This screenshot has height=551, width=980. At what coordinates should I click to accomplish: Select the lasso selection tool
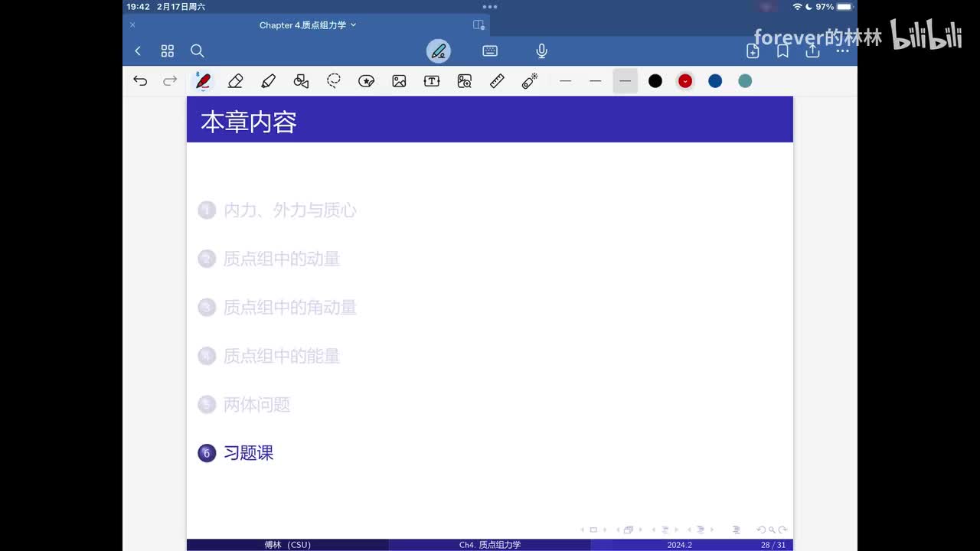tap(334, 80)
